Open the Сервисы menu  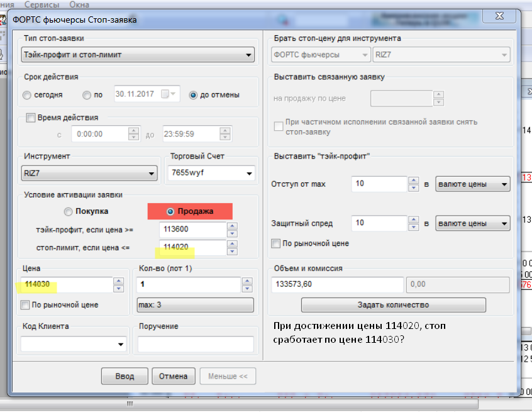(42, 5)
